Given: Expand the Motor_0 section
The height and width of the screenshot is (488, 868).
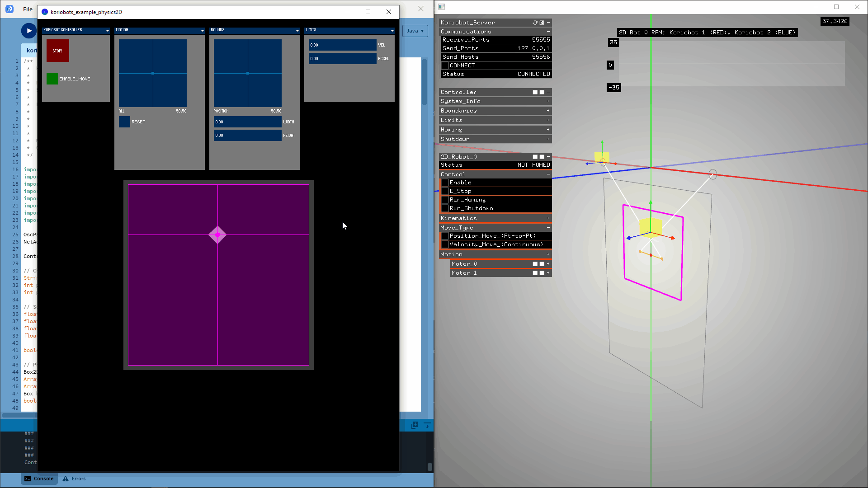Looking at the screenshot, I should point(548,264).
